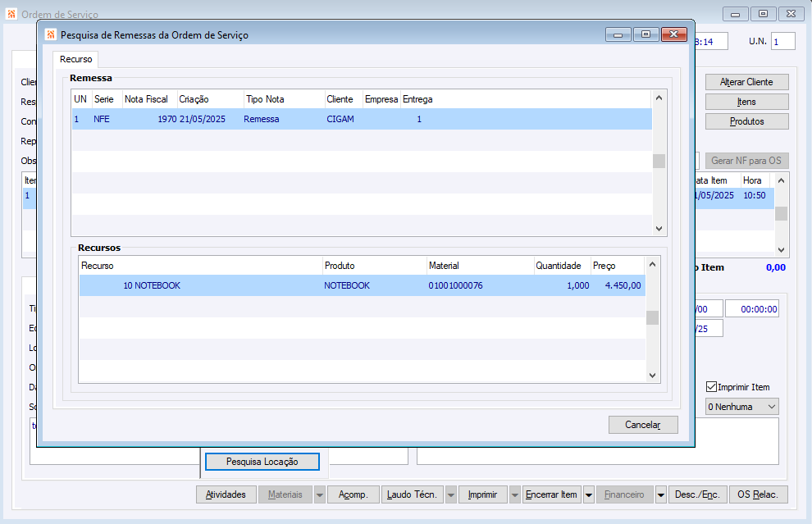Click the Hora column header
The height and width of the screenshot is (524, 812).
click(755, 180)
